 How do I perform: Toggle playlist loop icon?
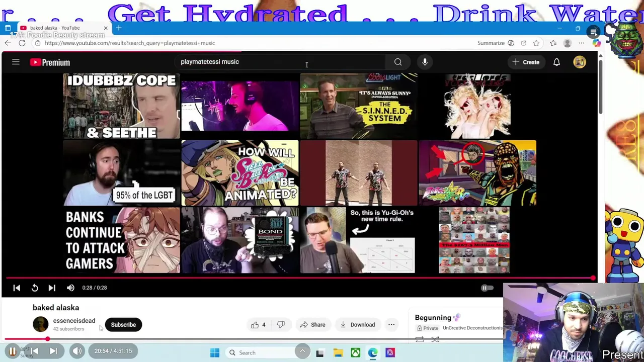click(x=420, y=340)
